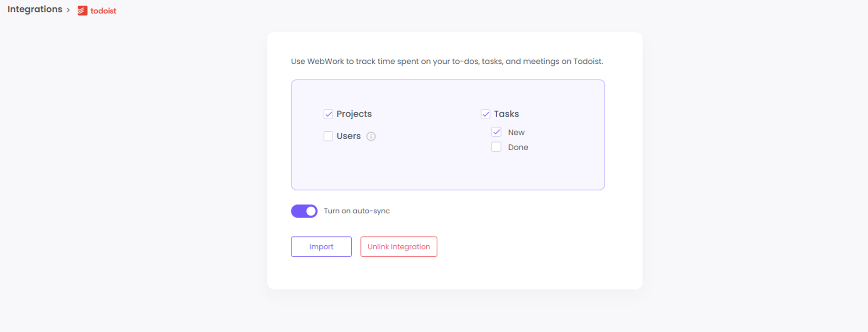Turn off the auto-sync toggle
This screenshot has height=332, width=868.
tap(304, 211)
